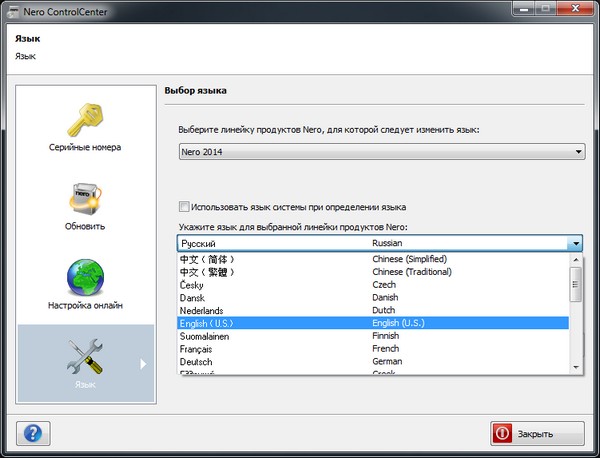
Task: Click the red power icon on Закрыть
Action: (x=502, y=434)
